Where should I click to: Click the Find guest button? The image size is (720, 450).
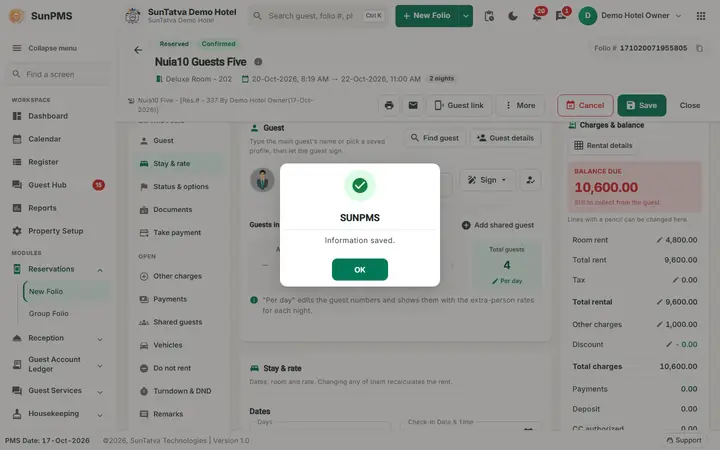pyautogui.click(x=435, y=138)
